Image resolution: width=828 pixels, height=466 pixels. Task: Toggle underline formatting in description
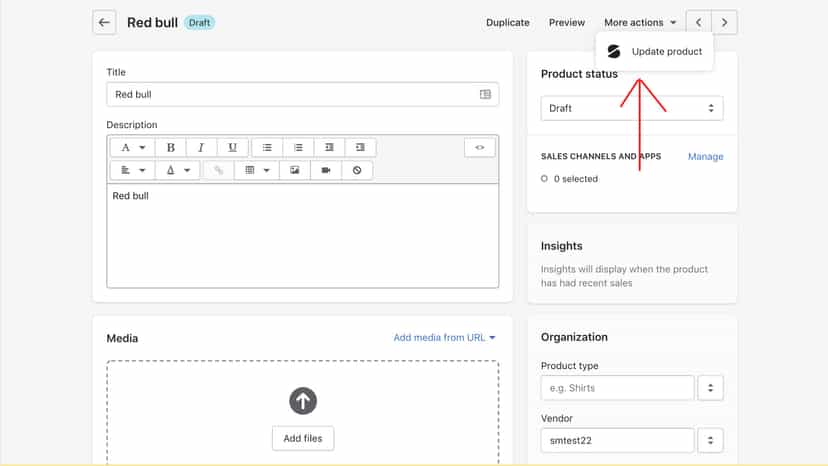[x=232, y=147]
